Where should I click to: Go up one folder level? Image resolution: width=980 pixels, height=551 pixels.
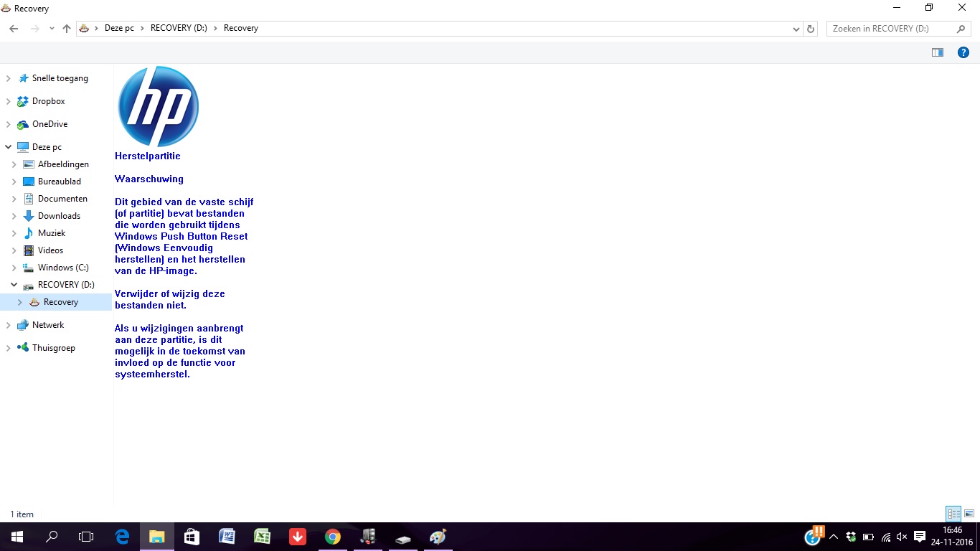click(x=67, y=29)
